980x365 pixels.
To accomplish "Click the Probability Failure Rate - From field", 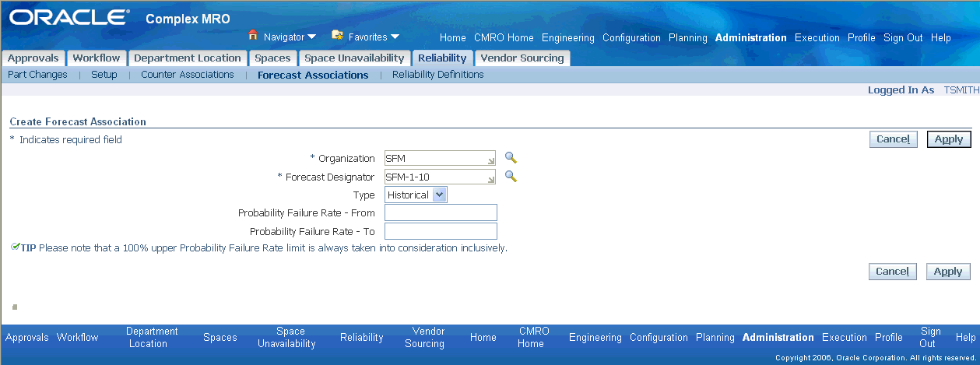I will pos(441,213).
